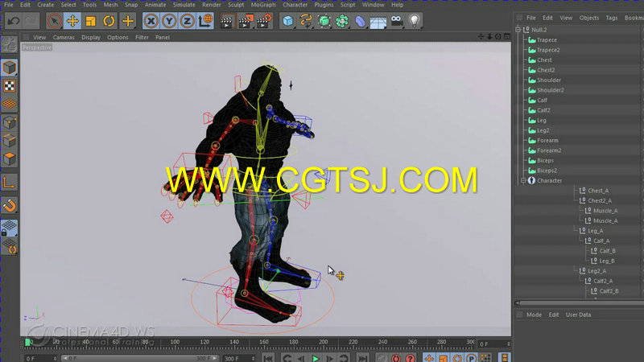644x362 pixels.
Task: Open spline pen tools icon
Action: [306, 21]
